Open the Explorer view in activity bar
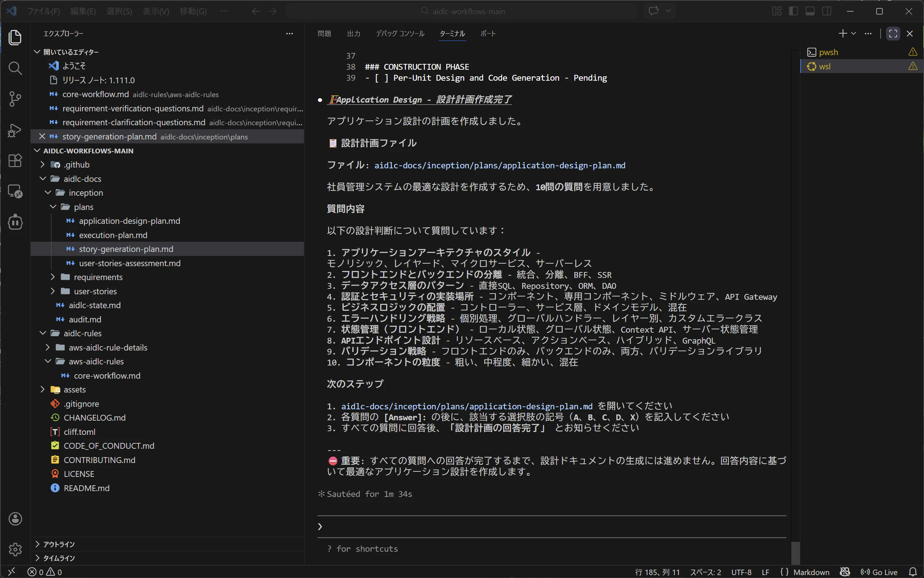The height and width of the screenshot is (578, 924). click(x=15, y=38)
